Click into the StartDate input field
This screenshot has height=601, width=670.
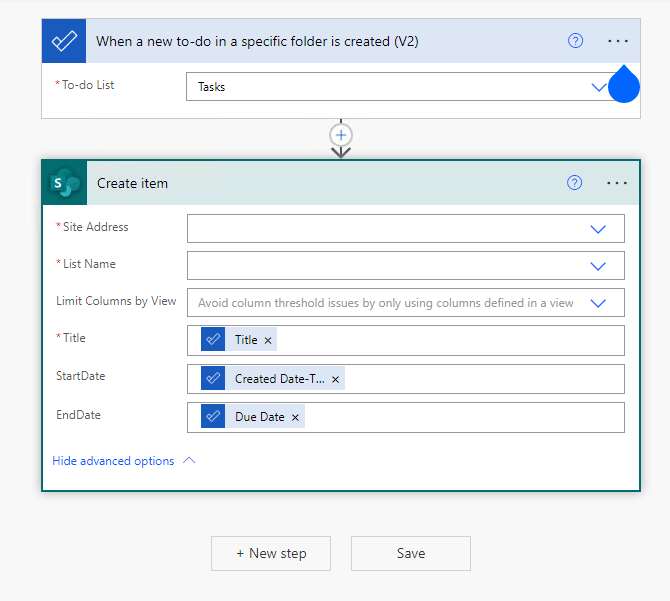pos(406,379)
